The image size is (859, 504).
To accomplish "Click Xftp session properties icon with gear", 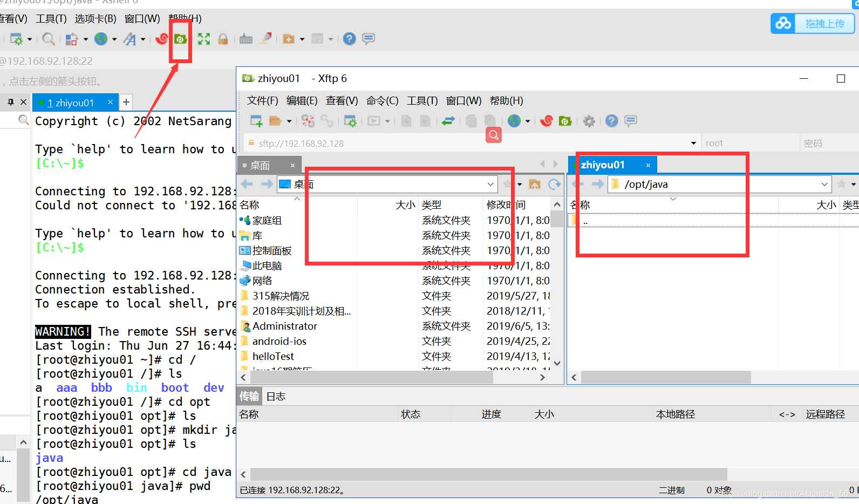I will (x=350, y=121).
